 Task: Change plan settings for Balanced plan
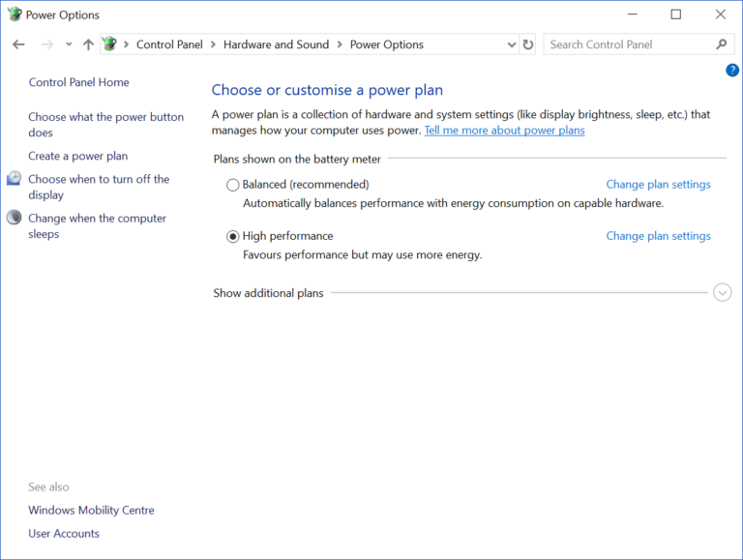tap(658, 185)
